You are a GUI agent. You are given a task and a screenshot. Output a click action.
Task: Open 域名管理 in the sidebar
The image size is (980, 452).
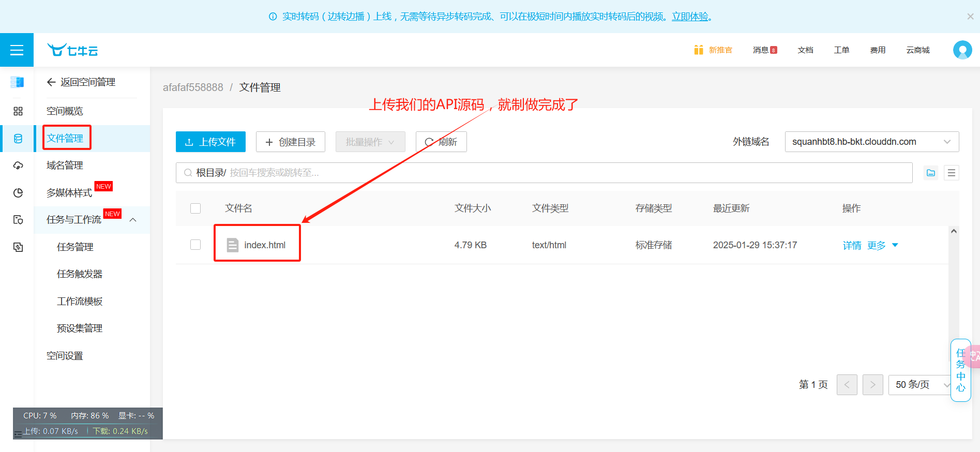click(65, 165)
